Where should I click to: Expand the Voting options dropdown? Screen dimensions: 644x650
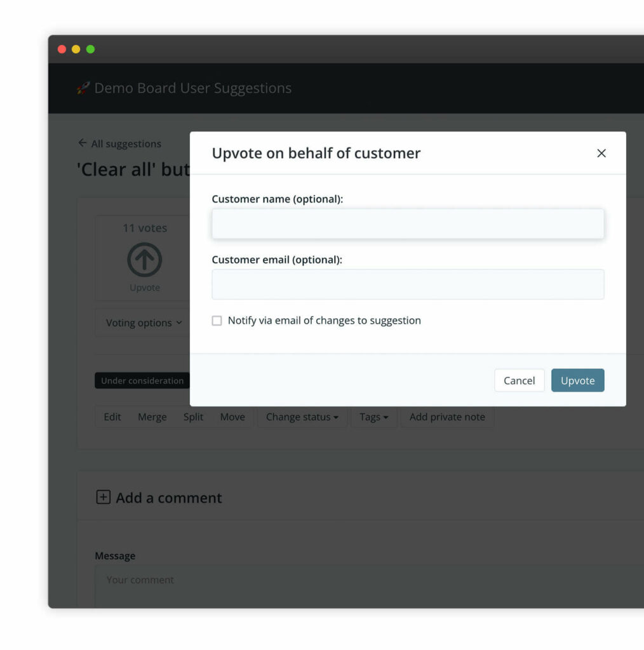[144, 322]
